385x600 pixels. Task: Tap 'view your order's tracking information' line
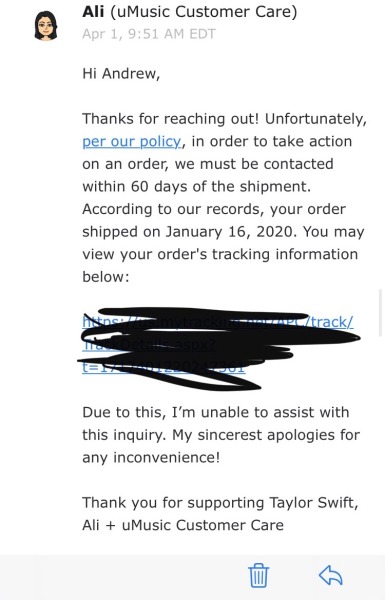(x=220, y=254)
